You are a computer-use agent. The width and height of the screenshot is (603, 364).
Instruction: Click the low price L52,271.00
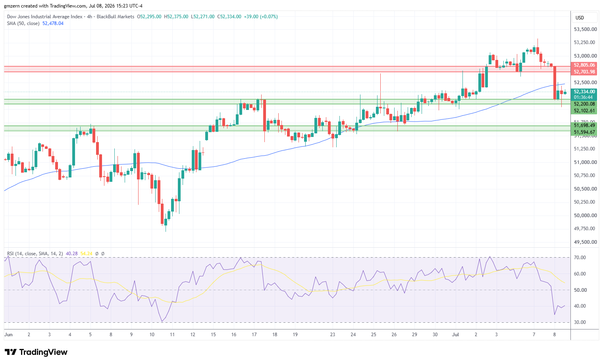pyautogui.click(x=203, y=17)
